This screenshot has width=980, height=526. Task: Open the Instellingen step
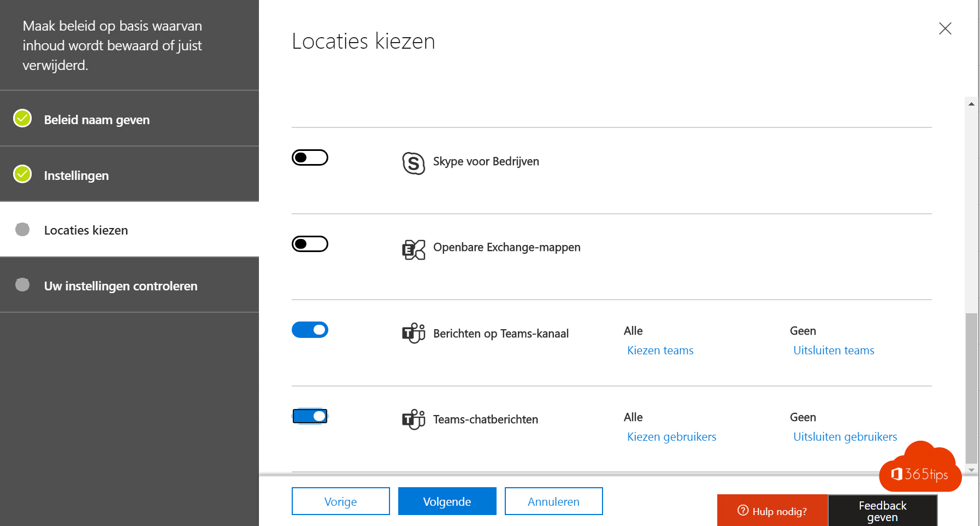point(129,174)
